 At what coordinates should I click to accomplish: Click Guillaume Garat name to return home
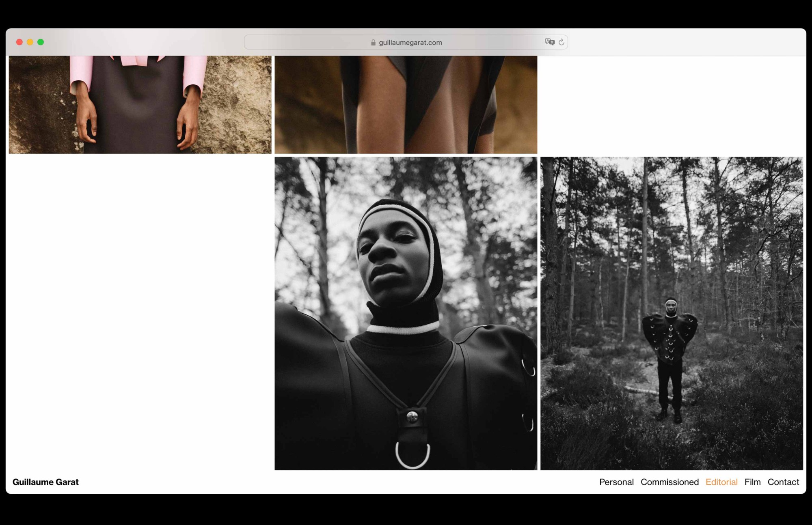pyautogui.click(x=46, y=482)
